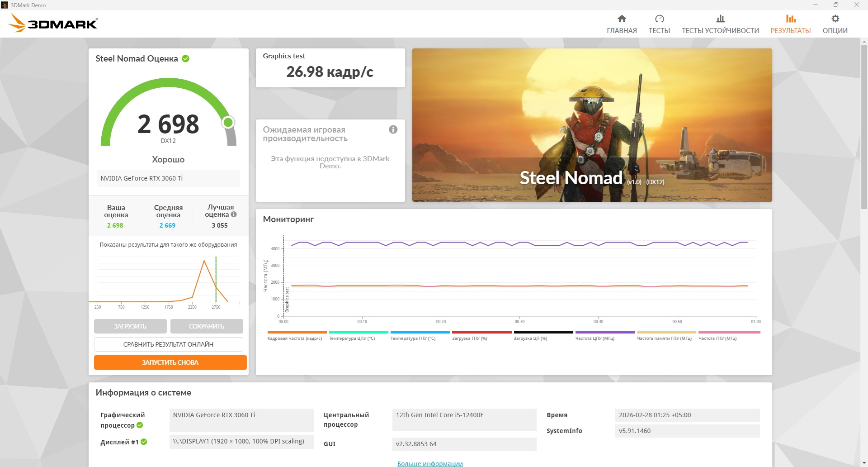This screenshot has height=467, width=868.
Task: Click the green score gauge marker
Action: click(x=228, y=122)
